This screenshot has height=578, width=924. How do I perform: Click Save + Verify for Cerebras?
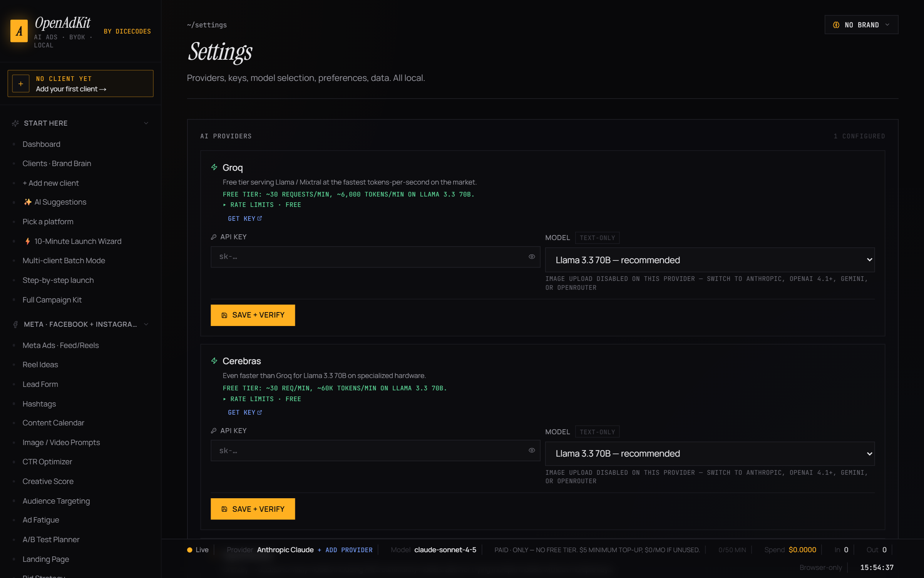[x=253, y=509]
